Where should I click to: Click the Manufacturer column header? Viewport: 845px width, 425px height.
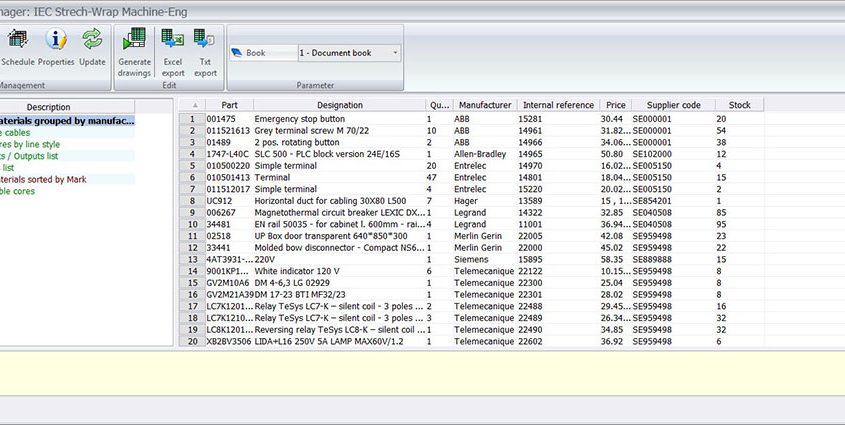tap(485, 105)
